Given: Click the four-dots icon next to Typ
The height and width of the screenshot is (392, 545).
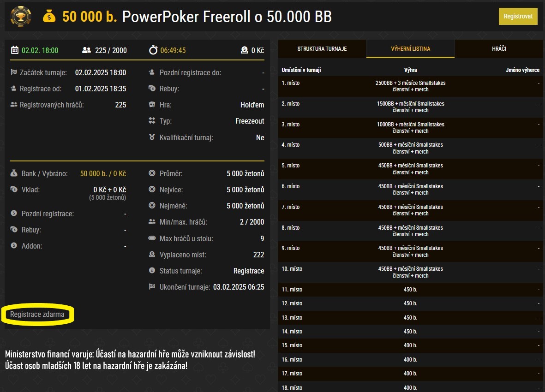Looking at the screenshot, I should tap(152, 121).
